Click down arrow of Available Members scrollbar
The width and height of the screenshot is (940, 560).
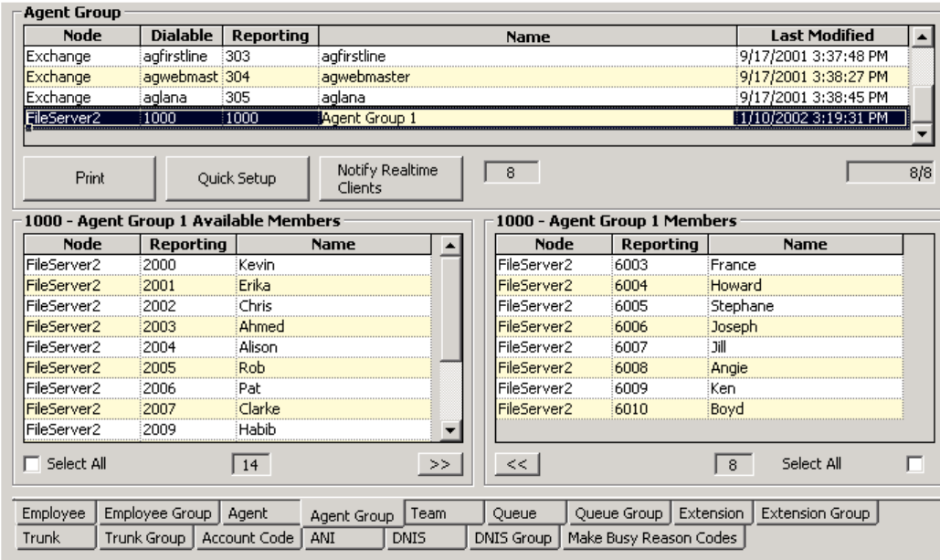[450, 430]
